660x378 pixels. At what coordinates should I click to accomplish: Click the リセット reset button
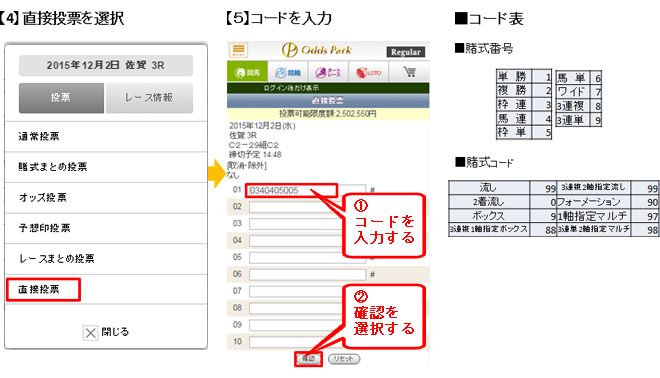(343, 359)
